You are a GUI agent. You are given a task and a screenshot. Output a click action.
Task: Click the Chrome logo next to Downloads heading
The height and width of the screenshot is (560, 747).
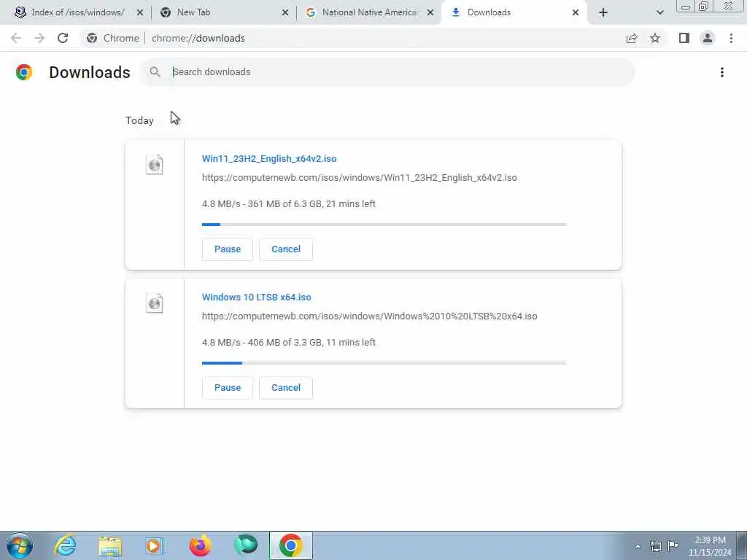[x=24, y=72]
